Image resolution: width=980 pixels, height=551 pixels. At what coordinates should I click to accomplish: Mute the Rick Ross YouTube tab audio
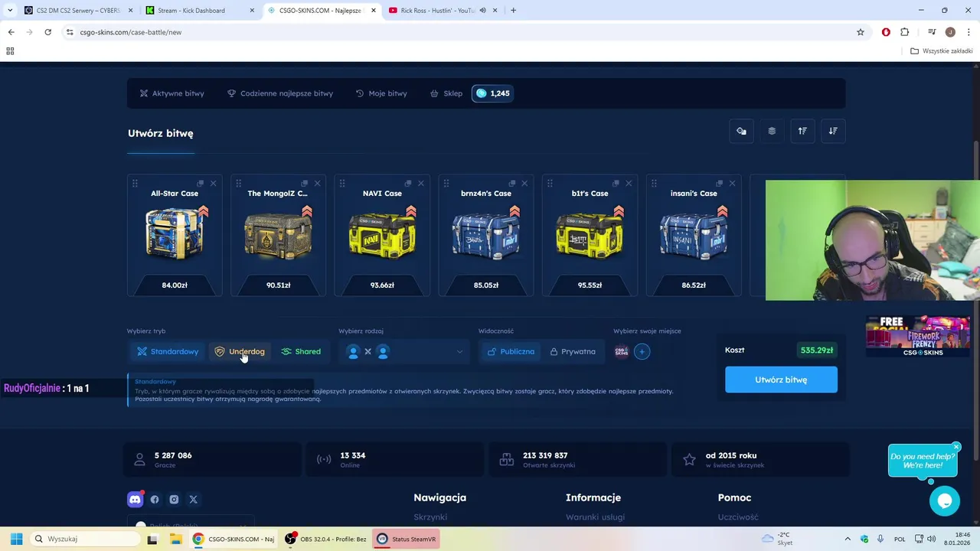482,11
